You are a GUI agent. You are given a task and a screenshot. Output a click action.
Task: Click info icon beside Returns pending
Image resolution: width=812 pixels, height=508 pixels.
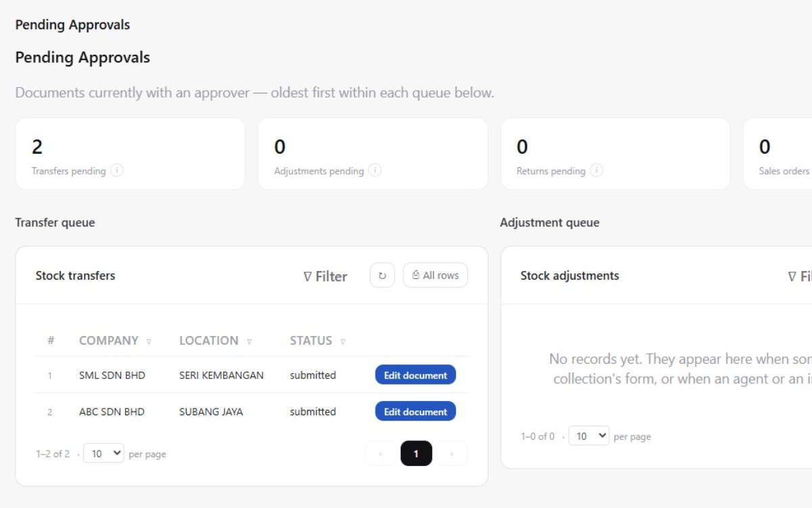click(x=596, y=171)
